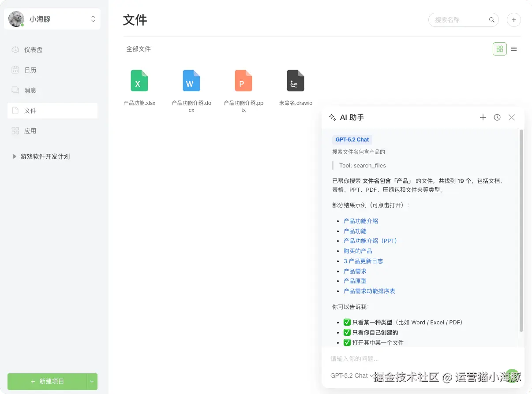The width and height of the screenshot is (532, 394).
Task: Open the 小海豚 user avatar
Action: click(x=16, y=19)
